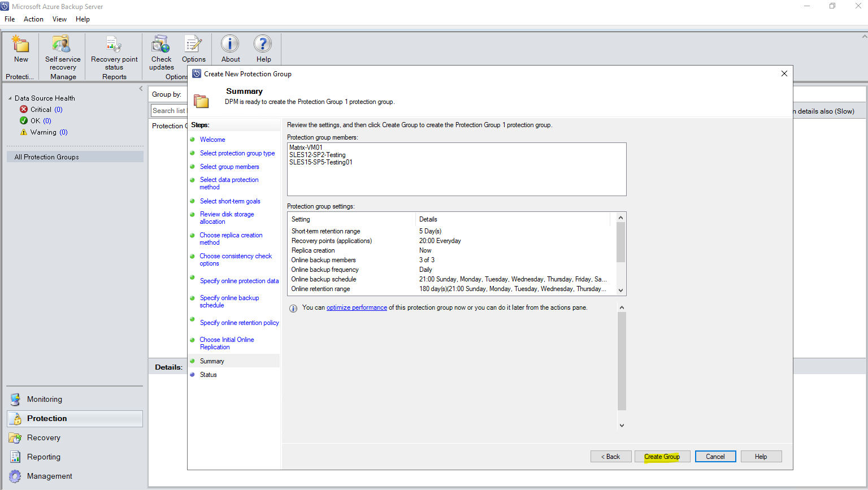This screenshot has height=490, width=868.
Task: Open the optimize performance link
Action: click(357, 307)
